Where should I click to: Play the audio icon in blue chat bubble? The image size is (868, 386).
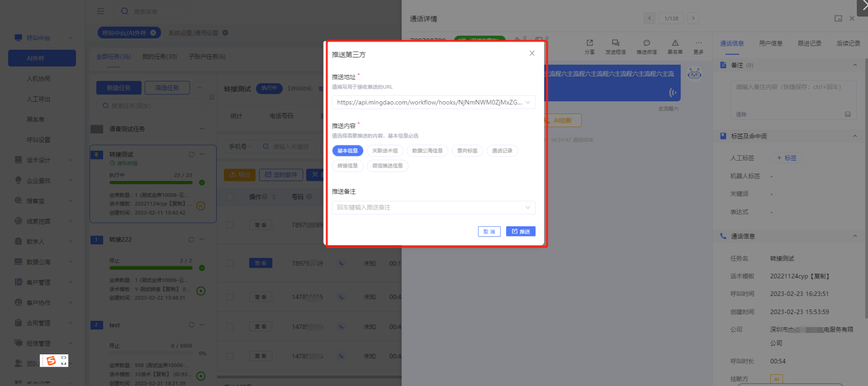(x=672, y=92)
